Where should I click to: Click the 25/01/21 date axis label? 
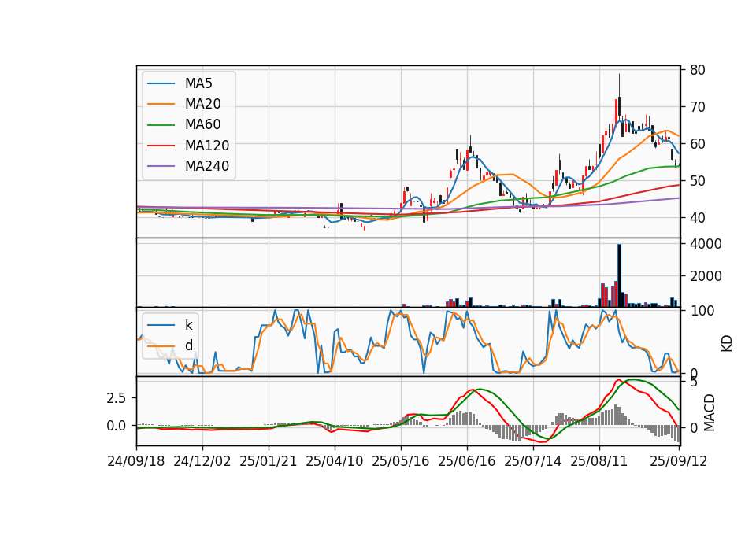pyautogui.click(x=268, y=461)
